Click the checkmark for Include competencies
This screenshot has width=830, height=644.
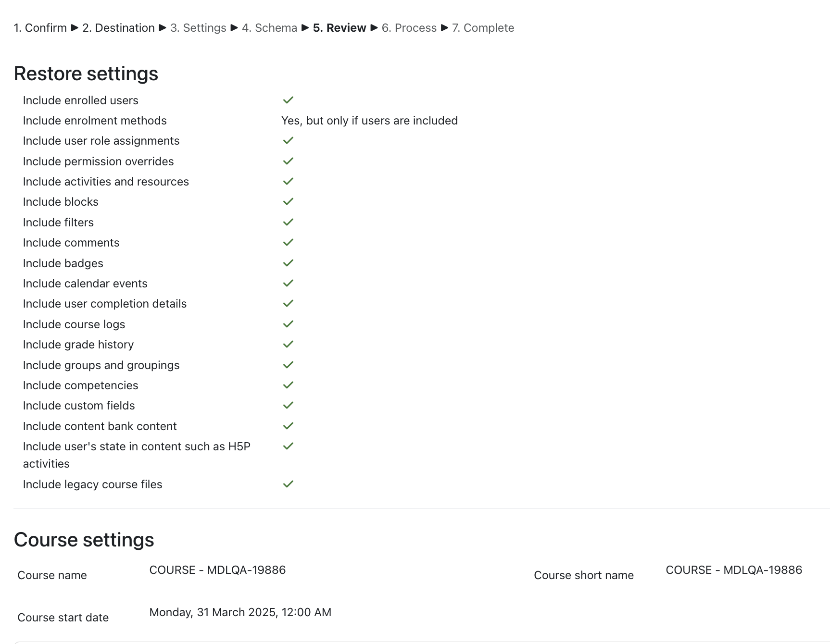coord(288,385)
